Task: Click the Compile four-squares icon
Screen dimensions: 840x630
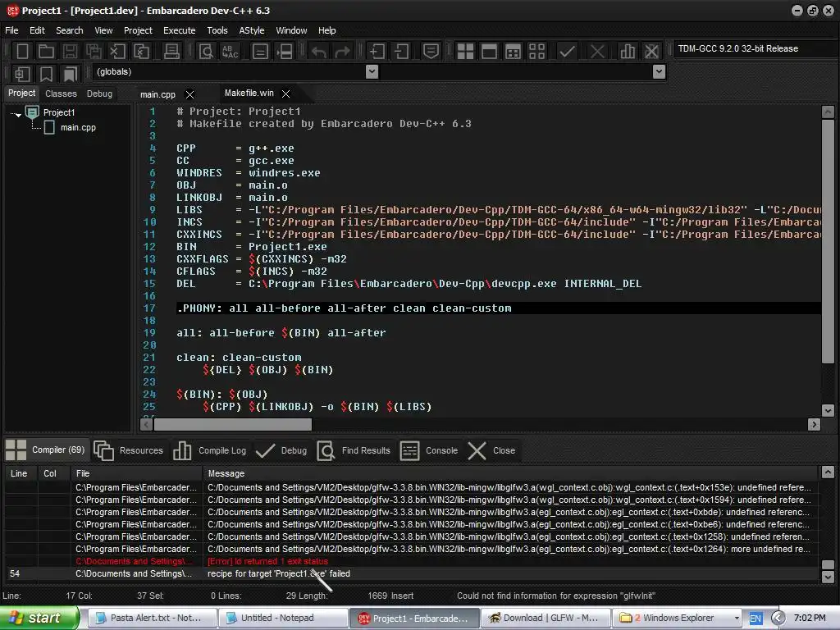Action: [465, 52]
